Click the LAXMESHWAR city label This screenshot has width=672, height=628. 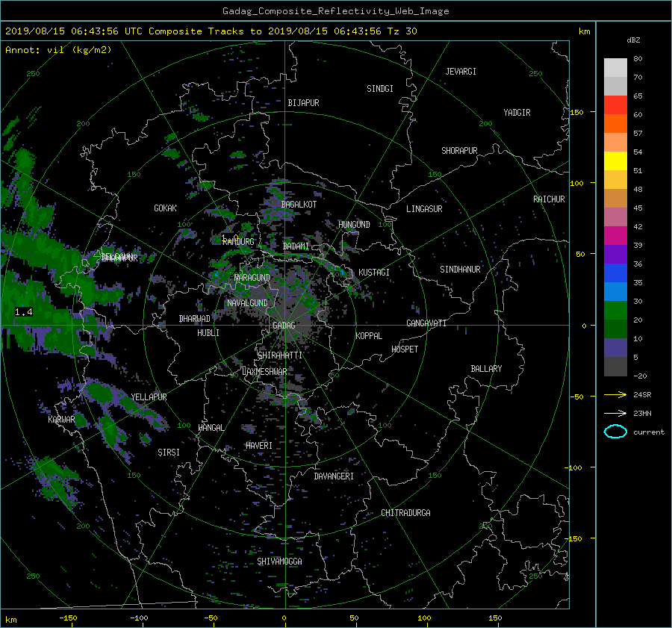click(x=264, y=372)
